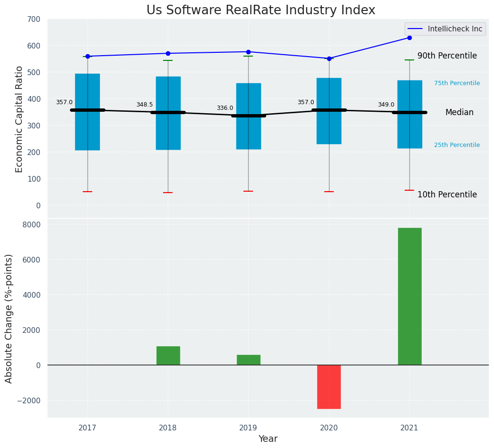Click the 348.5 median value label
Screen dimensions: 494x448
click(145, 105)
